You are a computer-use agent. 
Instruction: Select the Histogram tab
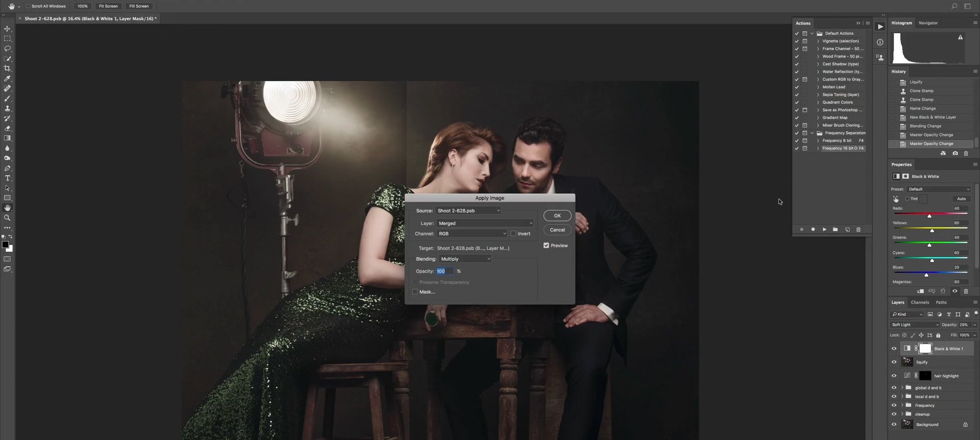point(901,23)
